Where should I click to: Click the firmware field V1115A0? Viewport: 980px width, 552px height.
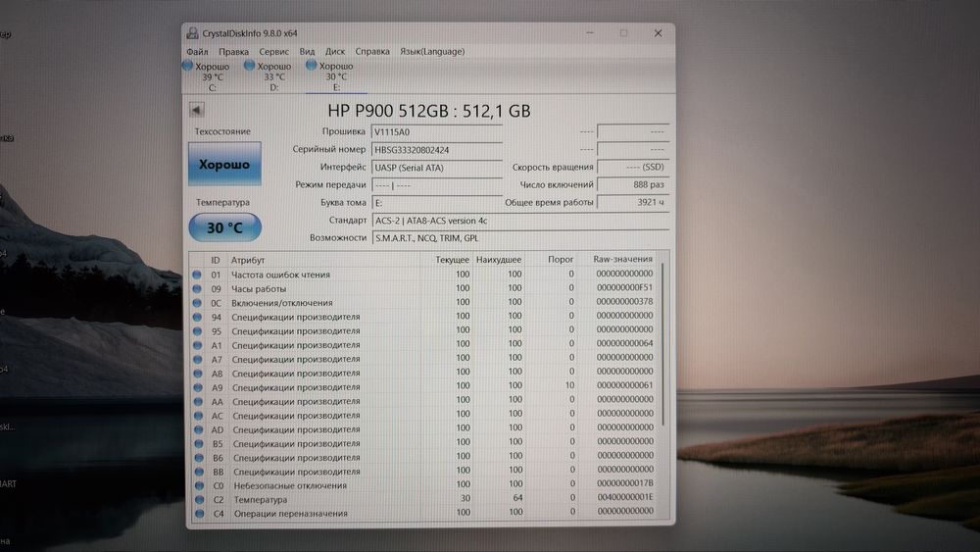[x=436, y=132]
